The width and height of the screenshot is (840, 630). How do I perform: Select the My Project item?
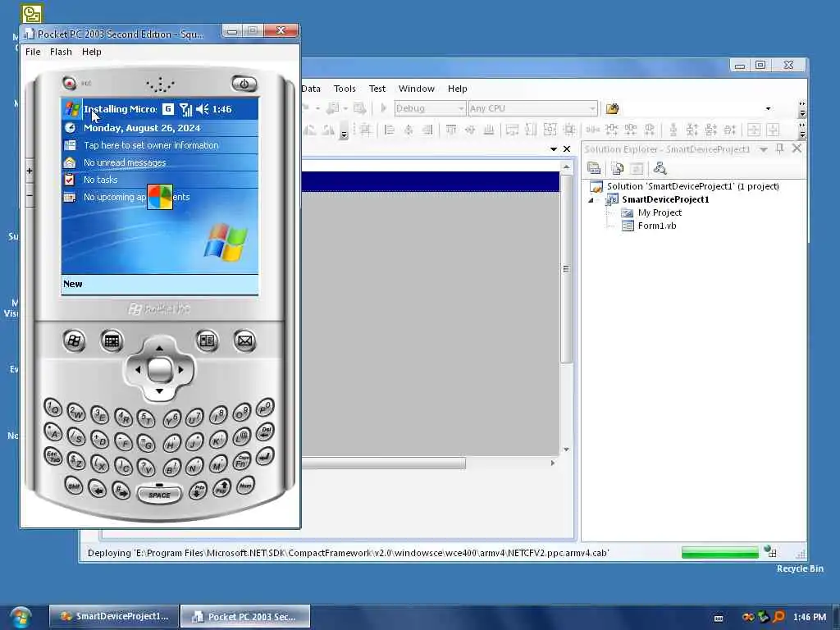[x=660, y=212]
